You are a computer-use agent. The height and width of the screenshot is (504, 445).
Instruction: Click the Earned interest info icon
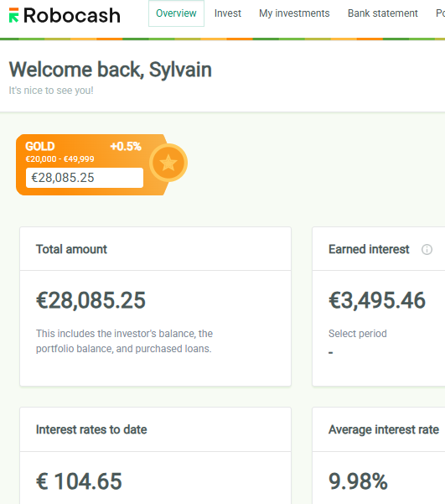coord(427,249)
